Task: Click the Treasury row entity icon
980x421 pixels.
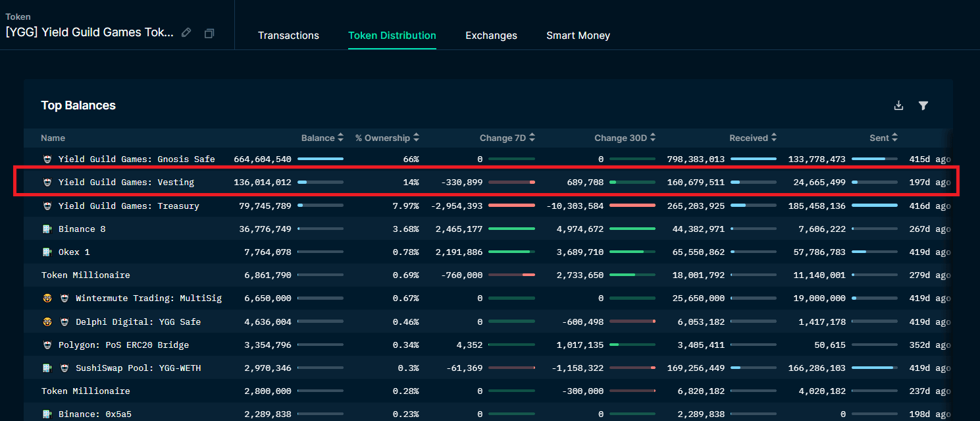Action: point(47,206)
